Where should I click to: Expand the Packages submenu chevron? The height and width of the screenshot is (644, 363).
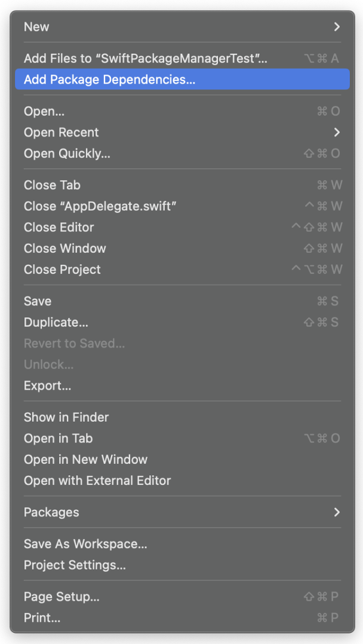pyautogui.click(x=337, y=512)
